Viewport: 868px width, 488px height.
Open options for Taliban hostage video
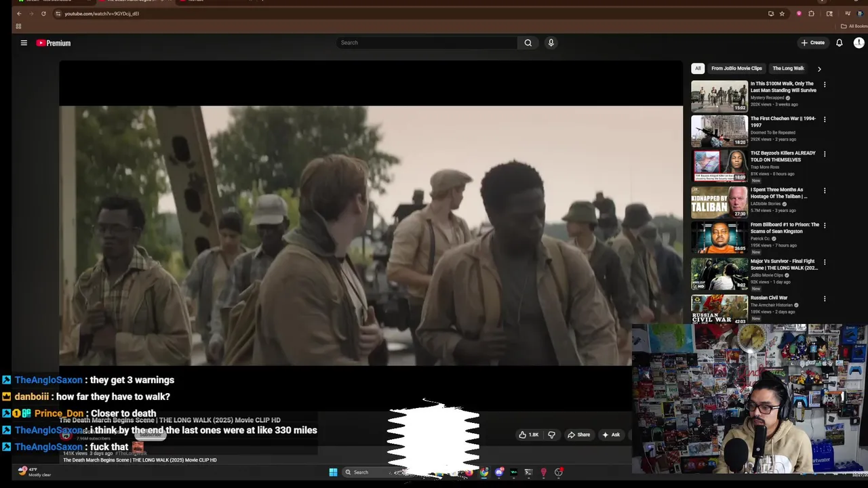[825, 190]
